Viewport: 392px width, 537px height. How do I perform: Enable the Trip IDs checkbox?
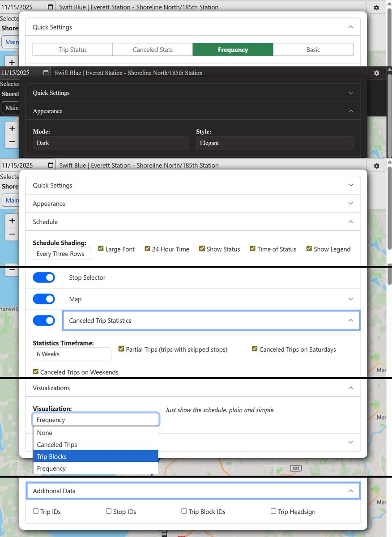[x=36, y=511]
